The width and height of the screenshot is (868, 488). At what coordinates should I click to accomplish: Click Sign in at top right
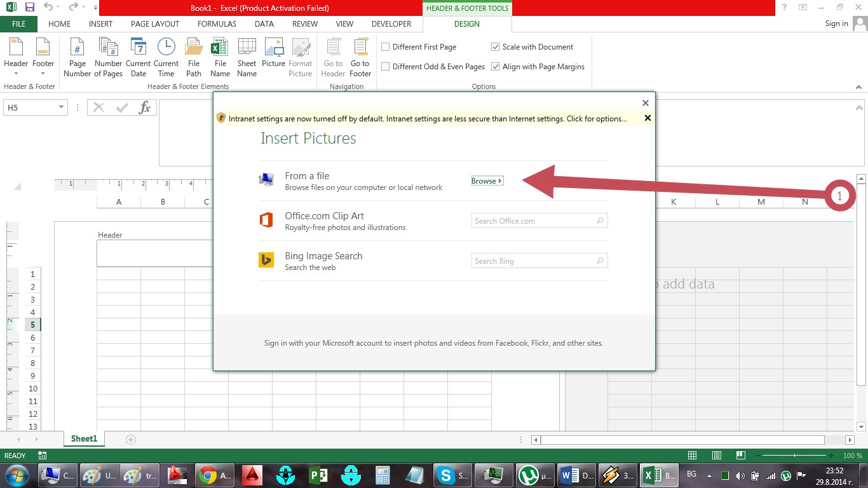[x=836, y=24]
